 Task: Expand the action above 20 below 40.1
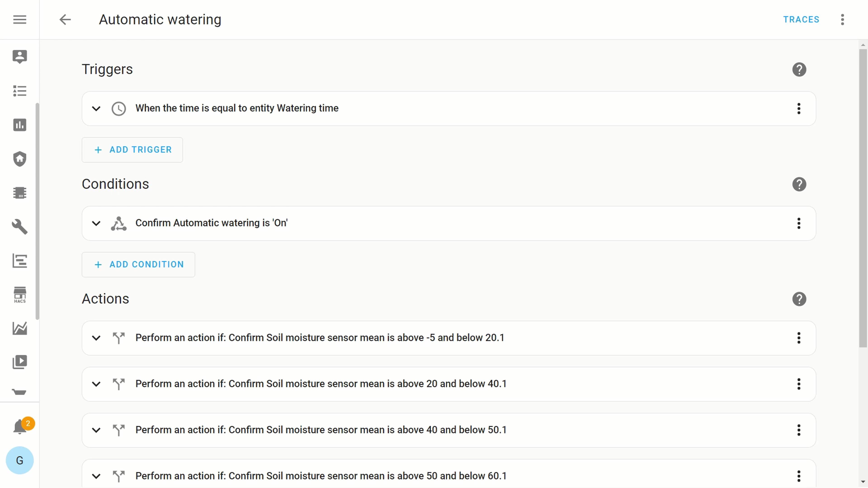coord(96,384)
